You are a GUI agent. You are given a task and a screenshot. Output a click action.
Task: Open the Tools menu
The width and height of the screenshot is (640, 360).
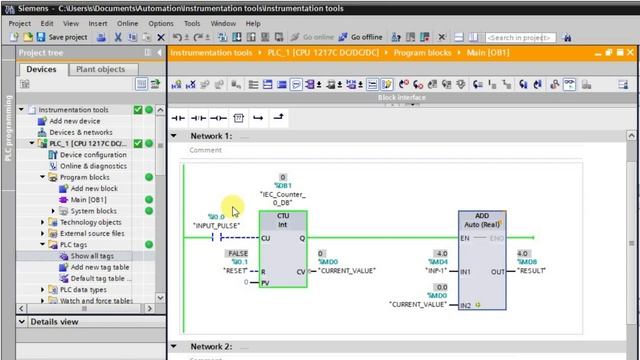pyautogui.click(x=192, y=24)
